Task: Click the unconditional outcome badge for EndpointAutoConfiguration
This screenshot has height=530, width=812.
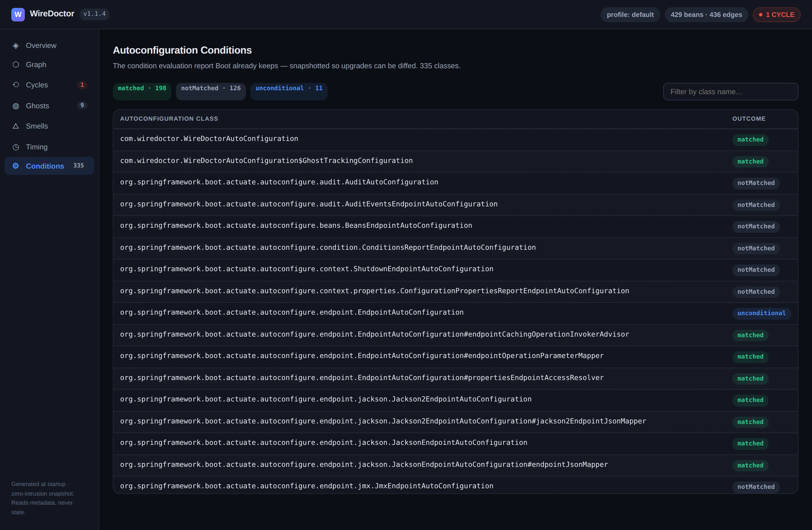Action: (x=762, y=313)
